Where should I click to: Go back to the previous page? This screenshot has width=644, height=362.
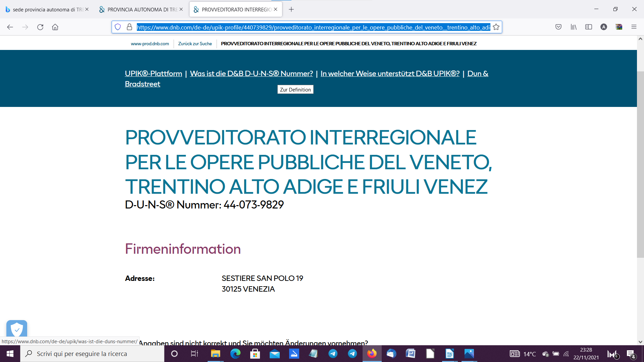tap(10, 27)
